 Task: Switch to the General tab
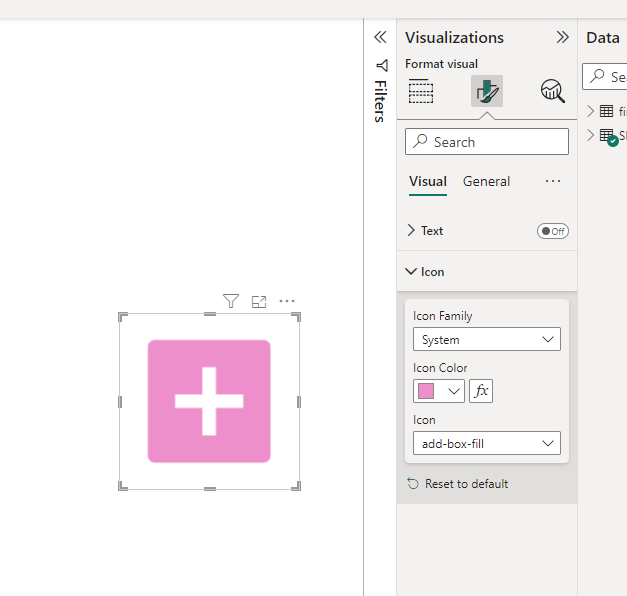486,181
